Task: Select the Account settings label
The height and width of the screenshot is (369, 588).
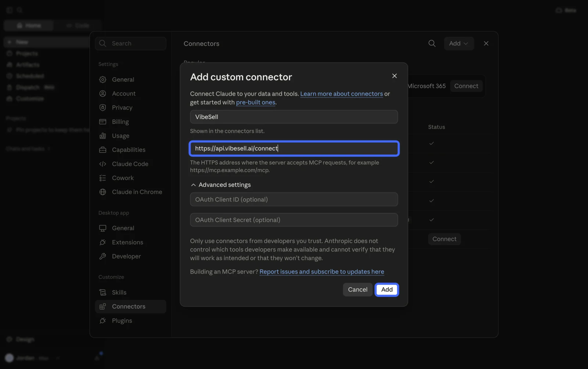Action: point(123,94)
